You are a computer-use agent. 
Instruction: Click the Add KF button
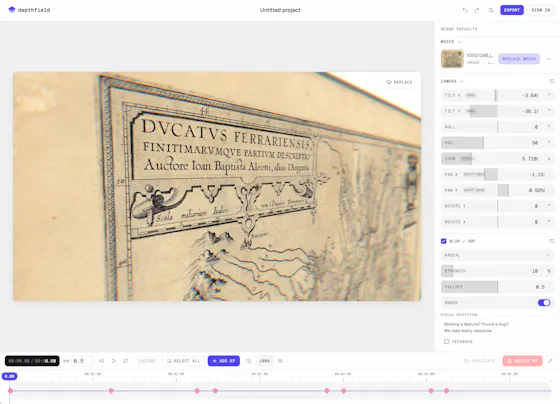coord(224,361)
